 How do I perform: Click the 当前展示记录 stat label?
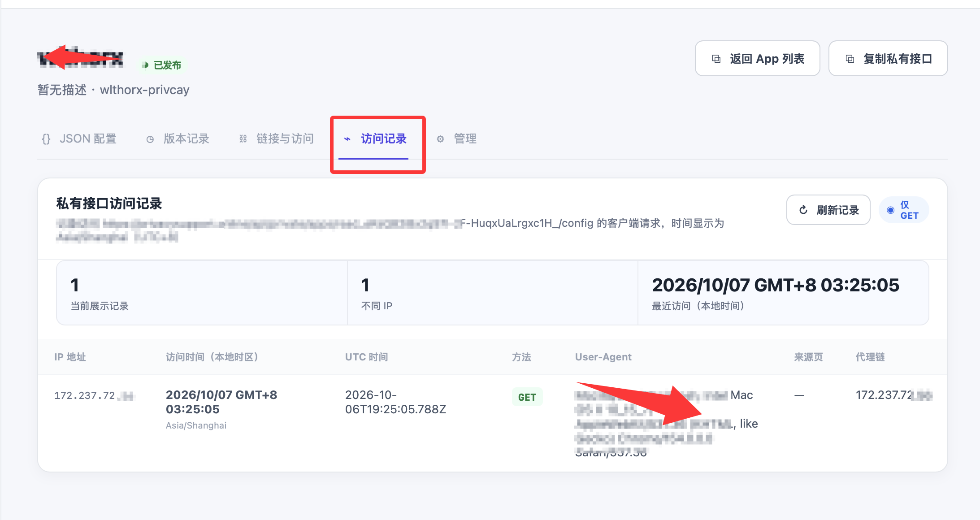(x=100, y=306)
